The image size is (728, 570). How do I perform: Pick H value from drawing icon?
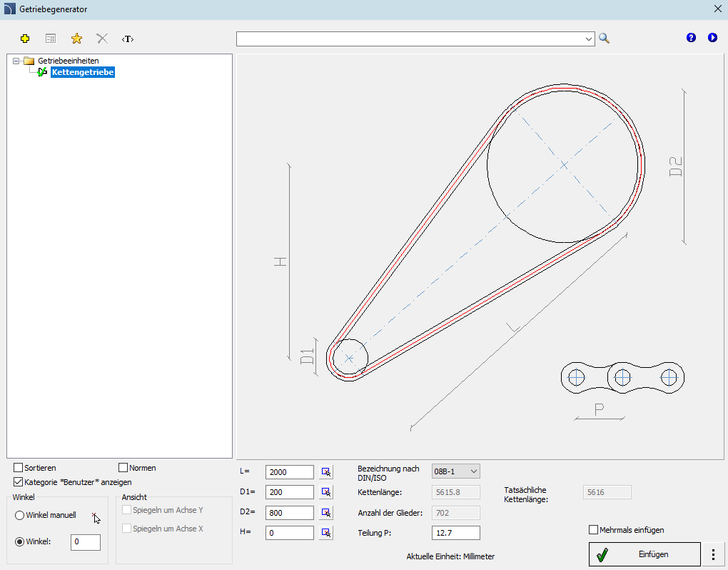(326, 532)
